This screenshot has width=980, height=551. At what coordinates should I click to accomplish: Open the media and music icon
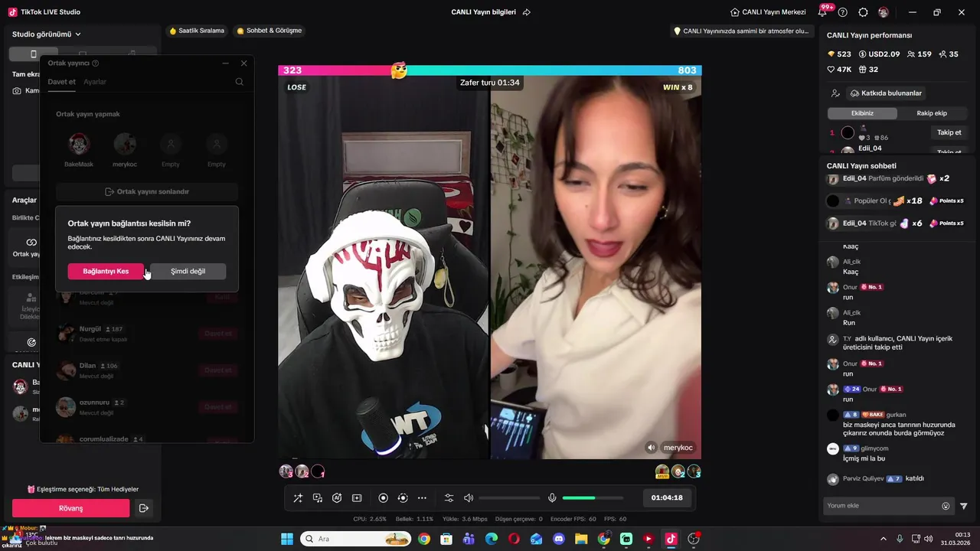coord(318,498)
